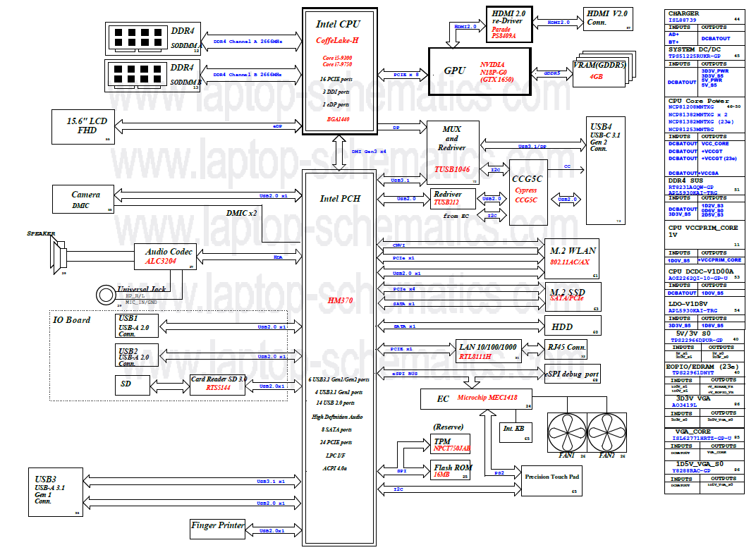This screenshot has height=550, width=756.
Task: Click the 'DDR4 Channel B 2666MHz' label
Action: pos(248,75)
